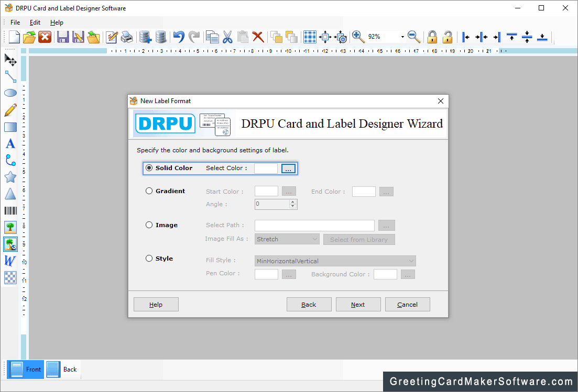Screen dimensions: 578x392
Task: Choose the Style radio option
Action: [x=149, y=258]
